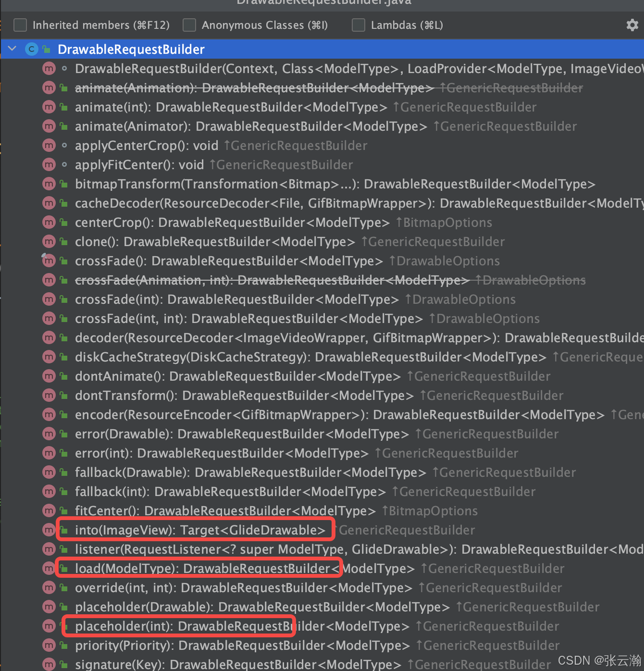Screen dimensions: 644x671
Task: Click BitmapOptions text on centerCrop row
Action: click(x=447, y=222)
